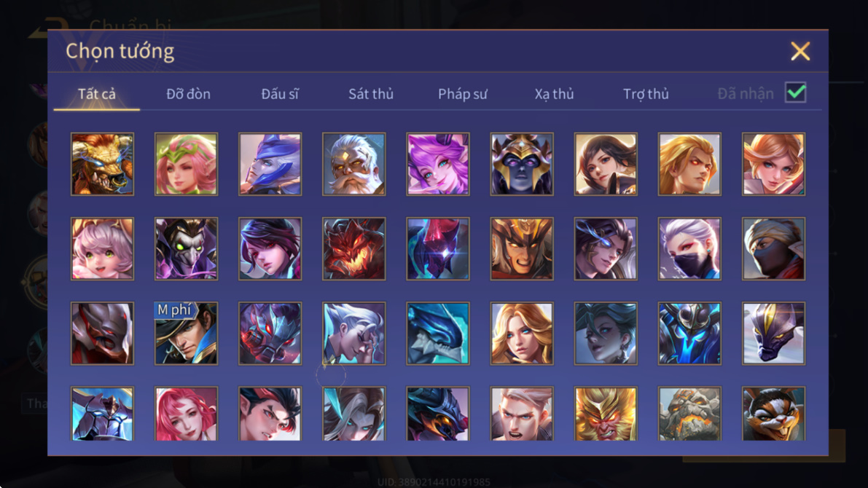This screenshot has height=488, width=868.
Task: Toggle the Đã nhận checkbox
Action: (x=795, y=93)
